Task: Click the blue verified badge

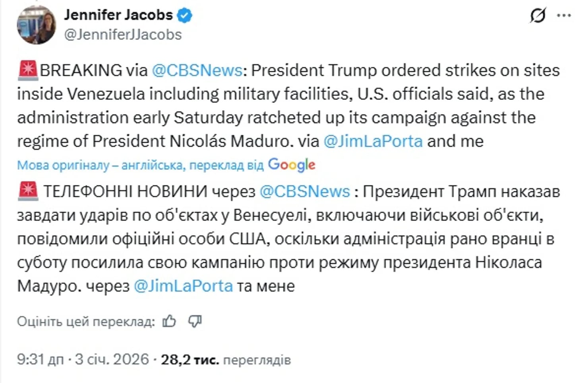Action: click(184, 15)
